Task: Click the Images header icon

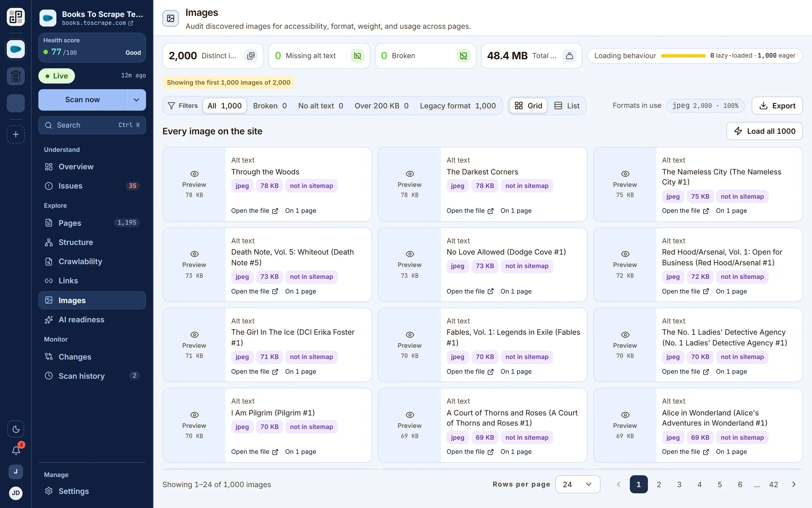Action: point(171,18)
